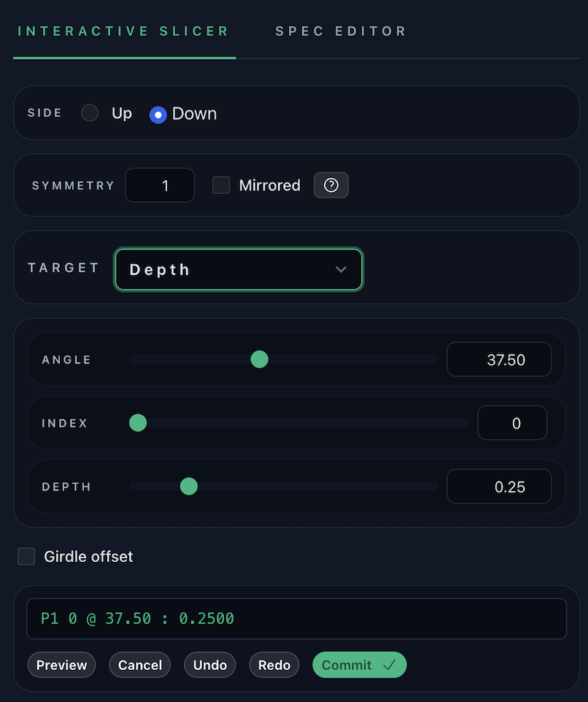Enable the Mirrored checkbox

click(221, 185)
